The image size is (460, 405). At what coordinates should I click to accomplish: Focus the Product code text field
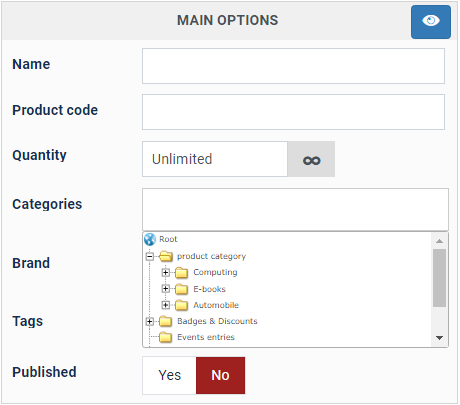click(293, 112)
